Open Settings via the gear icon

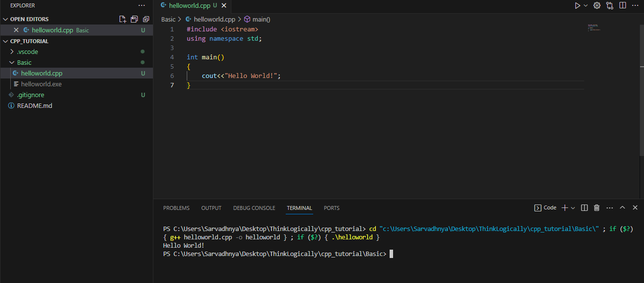(x=596, y=5)
